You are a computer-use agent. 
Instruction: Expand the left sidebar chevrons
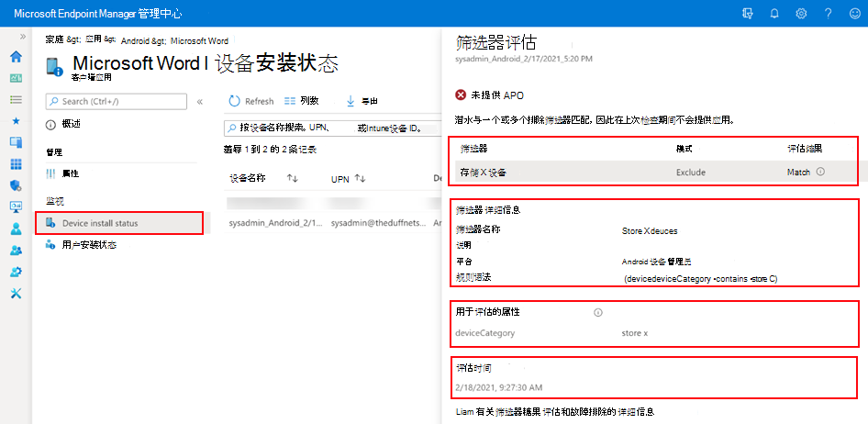(23, 37)
